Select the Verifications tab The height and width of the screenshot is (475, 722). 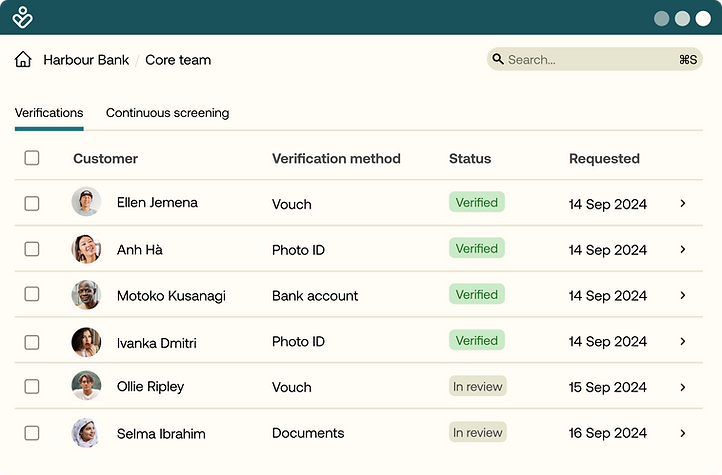click(49, 113)
